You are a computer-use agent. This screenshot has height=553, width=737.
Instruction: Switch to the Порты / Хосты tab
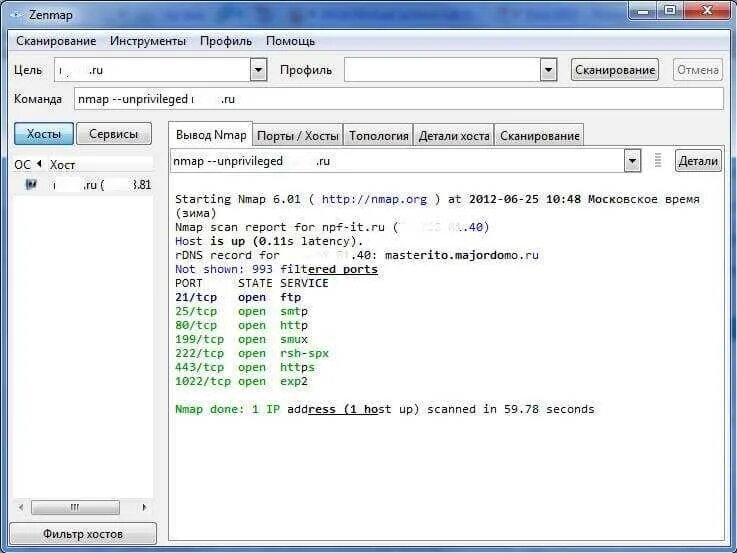tap(298, 136)
